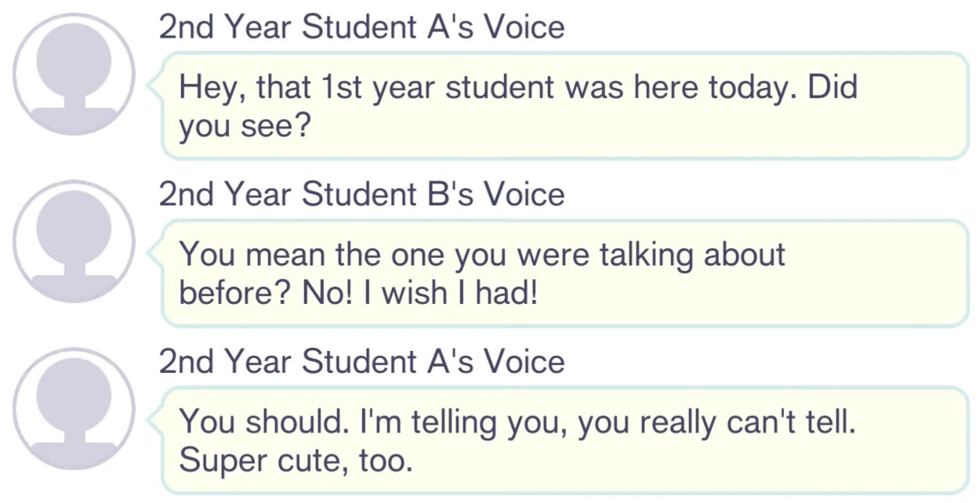Click the first Student A silhouette avatar

tap(75, 74)
